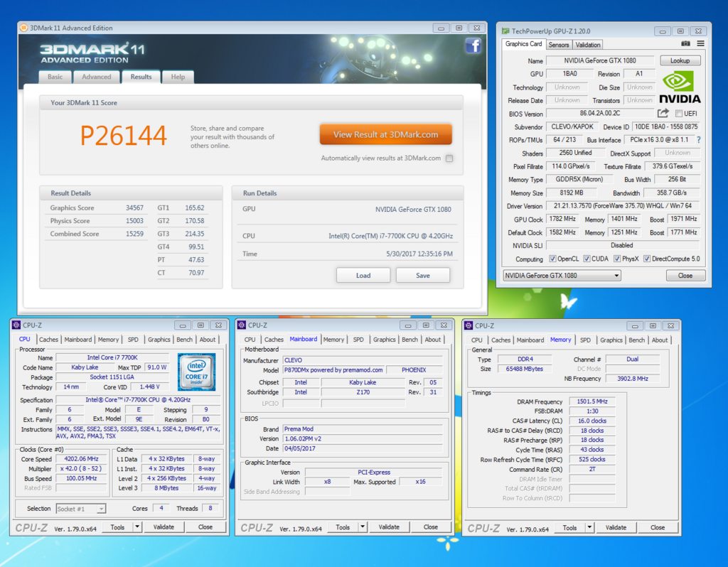Image resolution: width=728 pixels, height=567 pixels.
Task: Open Graphics tab in CPU-Z Mainboard window
Action: pos(385,340)
